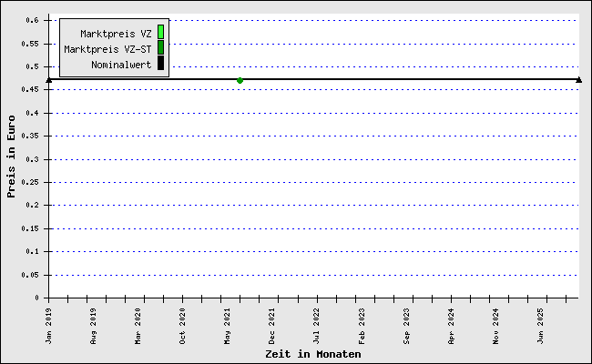Image resolution: width=592 pixels, height=364 pixels.
Task: Click the Marktpreis VZ legend label
Action: (116, 34)
